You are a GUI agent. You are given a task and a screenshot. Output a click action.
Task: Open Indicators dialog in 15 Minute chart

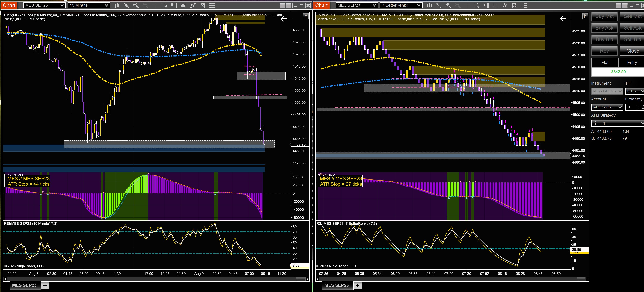click(x=193, y=5)
